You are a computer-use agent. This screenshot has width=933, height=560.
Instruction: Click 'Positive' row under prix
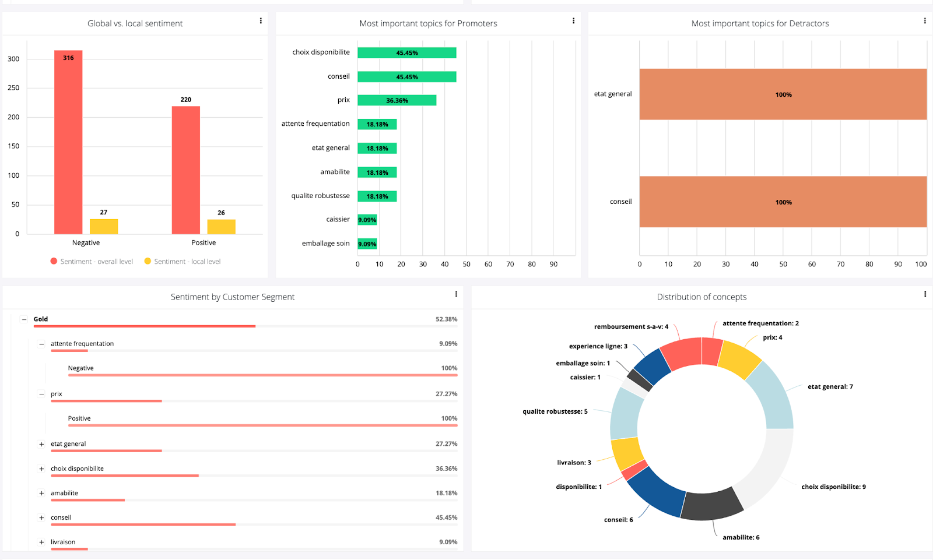[x=262, y=420]
